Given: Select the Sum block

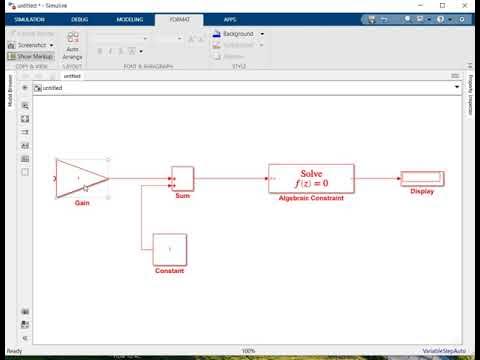Looking at the screenshot, I should point(182,178).
